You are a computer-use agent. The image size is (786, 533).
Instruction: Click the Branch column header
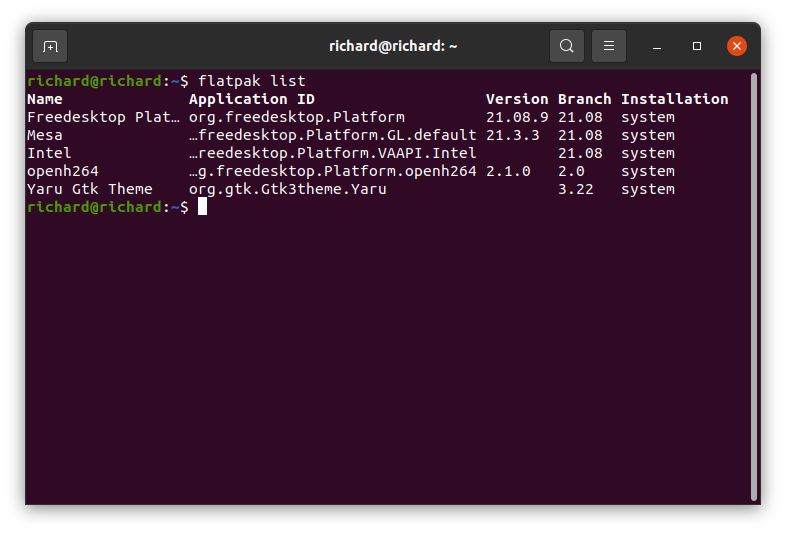584,99
